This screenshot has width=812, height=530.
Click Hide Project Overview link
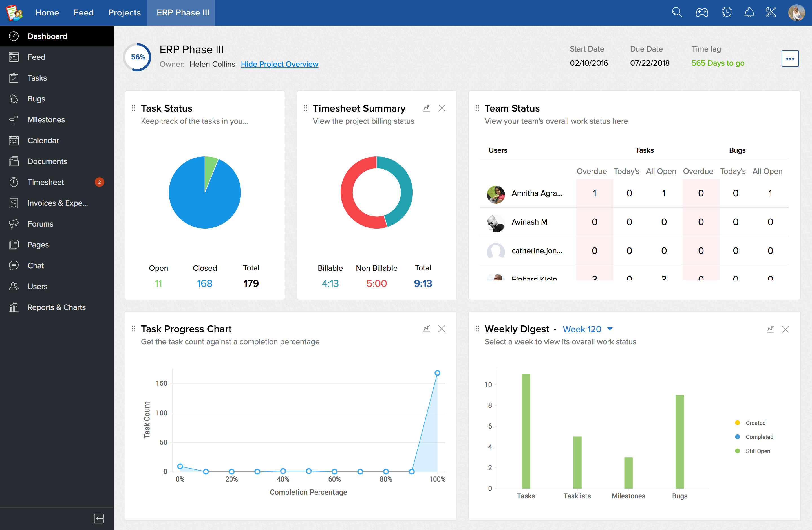[x=280, y=64]
